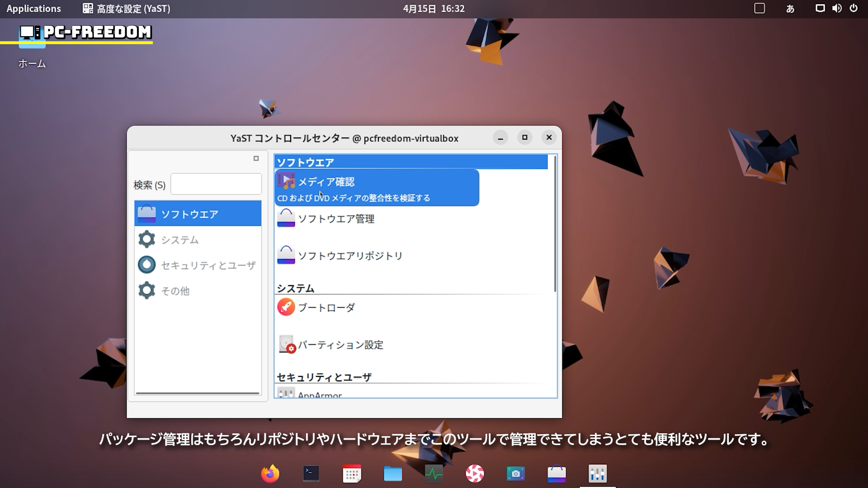Open the メディア確認 media check module
The image size is (868, 488).
325,182
